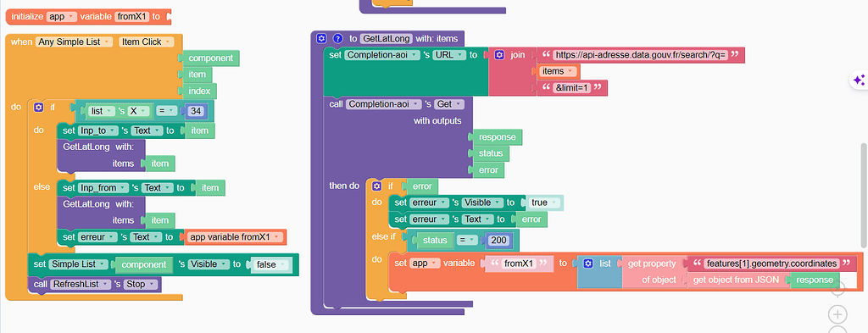Toggle the false boolean on Visible

(x=271, y=264)
